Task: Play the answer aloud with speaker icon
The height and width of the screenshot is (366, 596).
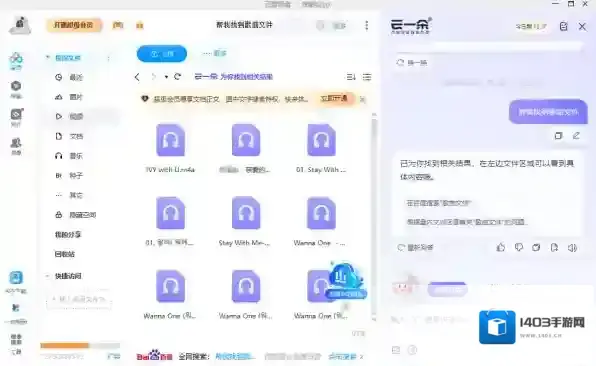Action: tap(572, 248)
